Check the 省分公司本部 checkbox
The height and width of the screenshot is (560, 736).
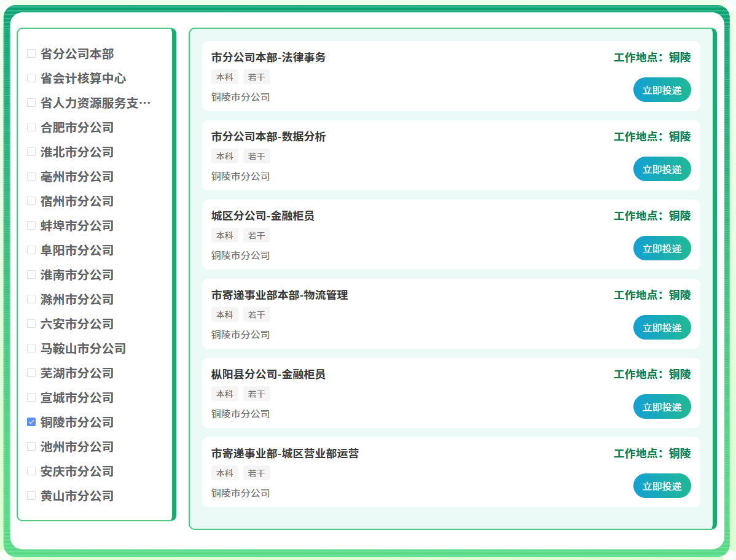(31, 54)
